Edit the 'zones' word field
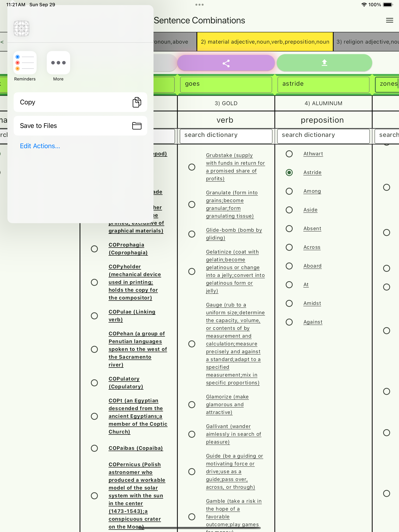 tap(387, 85)
